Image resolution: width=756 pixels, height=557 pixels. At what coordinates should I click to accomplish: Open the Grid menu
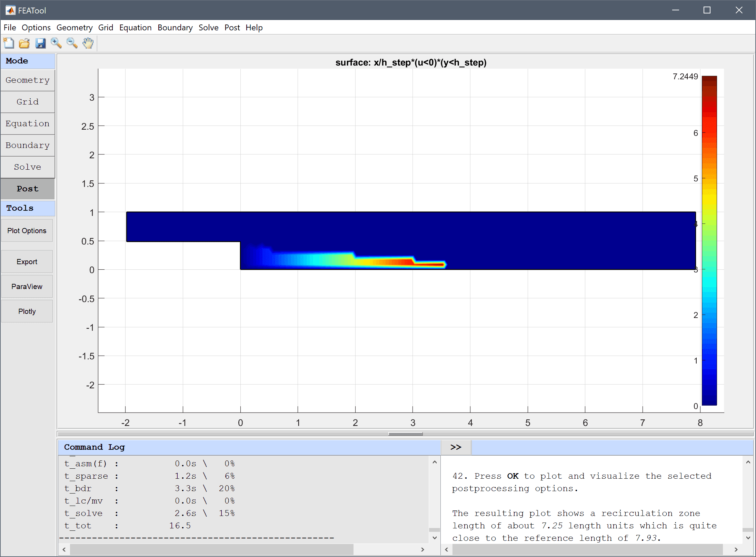[x=106, y=28]
